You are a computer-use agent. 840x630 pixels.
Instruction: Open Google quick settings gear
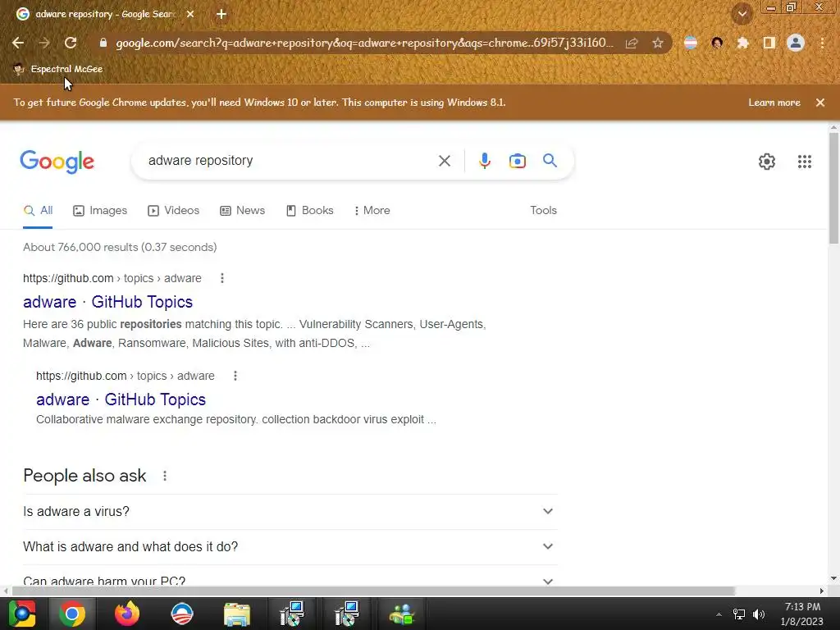[x=767, y=162]
